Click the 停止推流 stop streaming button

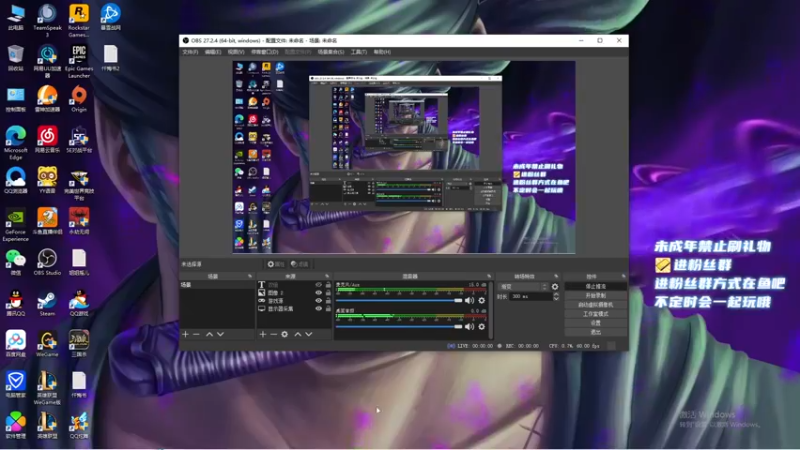pos(595,286)
